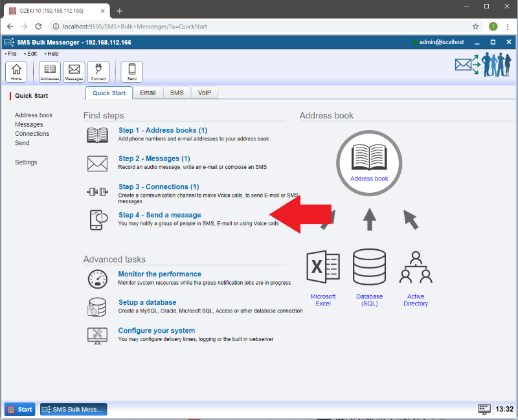
Task: Open Step 1 - Address books link
Action: click(163, 130)
